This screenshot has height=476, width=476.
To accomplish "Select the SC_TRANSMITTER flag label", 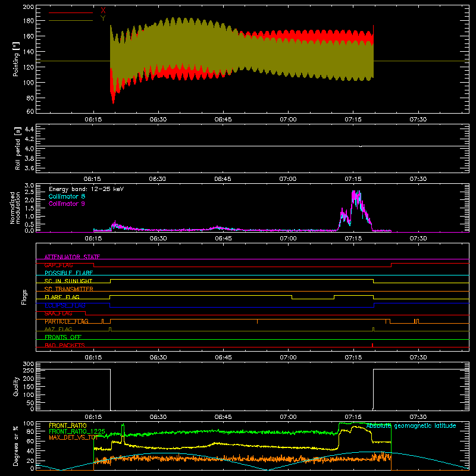I will 69,289.
